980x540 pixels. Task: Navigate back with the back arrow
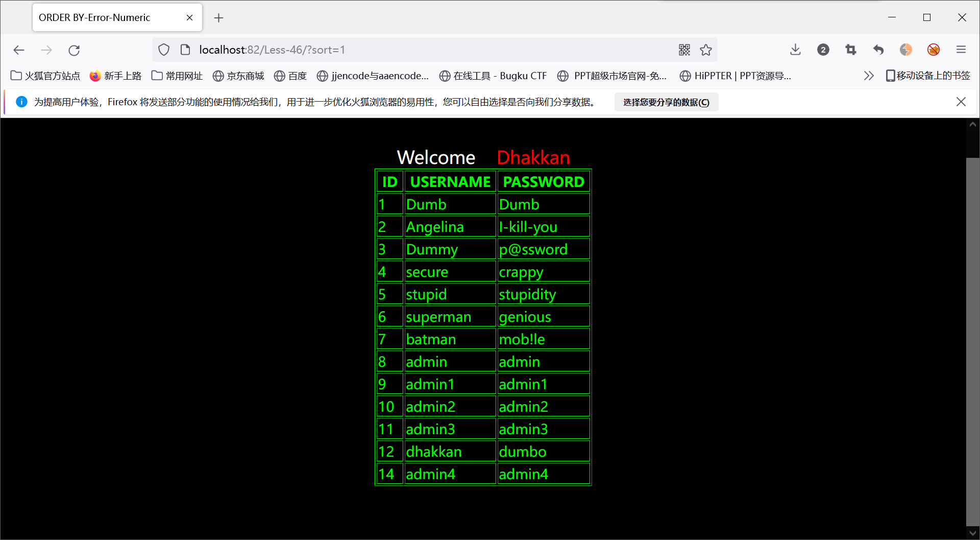click(19, 50)
